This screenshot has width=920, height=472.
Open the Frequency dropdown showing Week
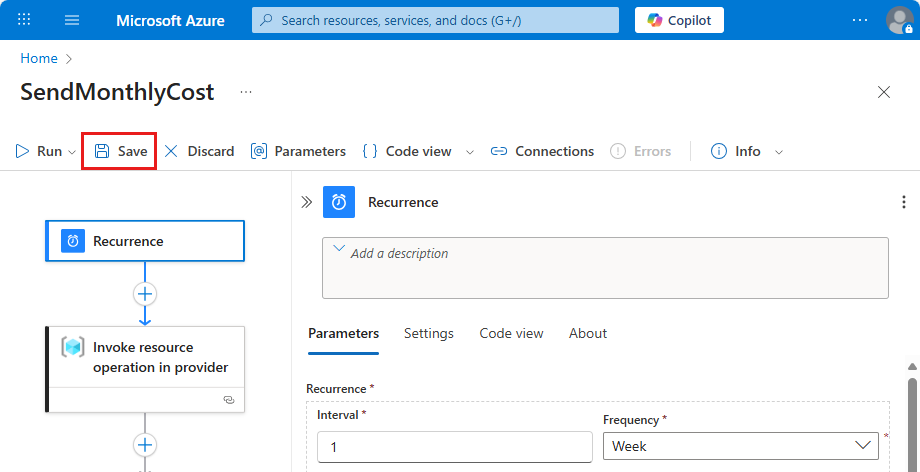click(740, 446)
